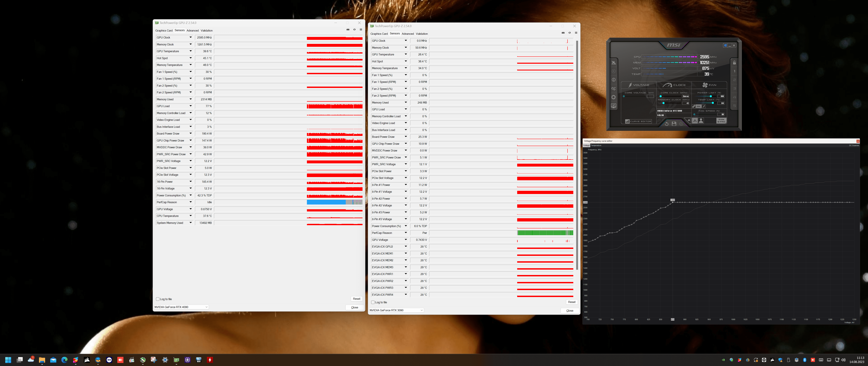Open TeamViewer from taskbar
Viewport: 868px width, 366px height.
109,360
